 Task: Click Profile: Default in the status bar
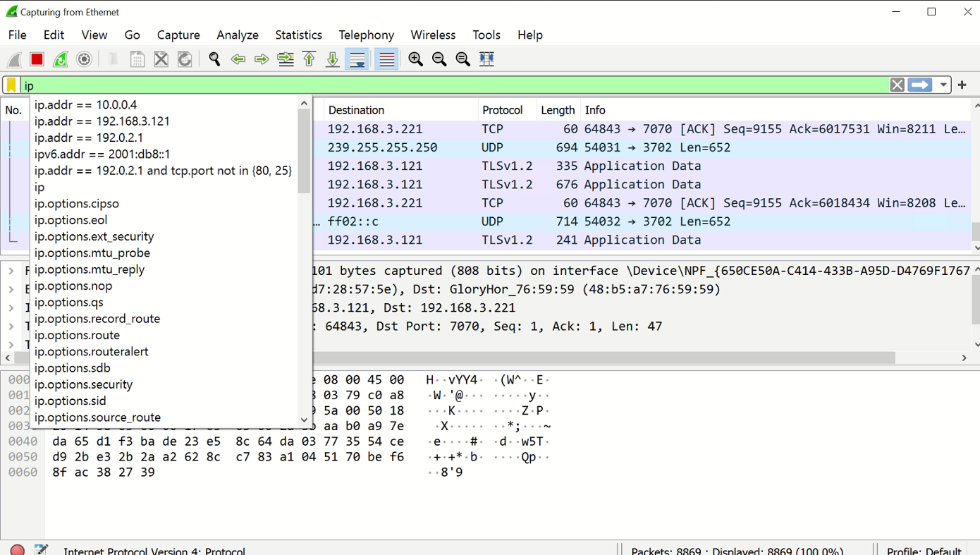[924, 551]
